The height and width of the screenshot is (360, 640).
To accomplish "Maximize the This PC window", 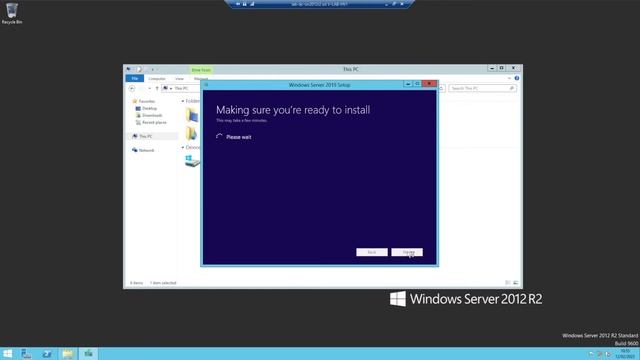I will [502, 69].
